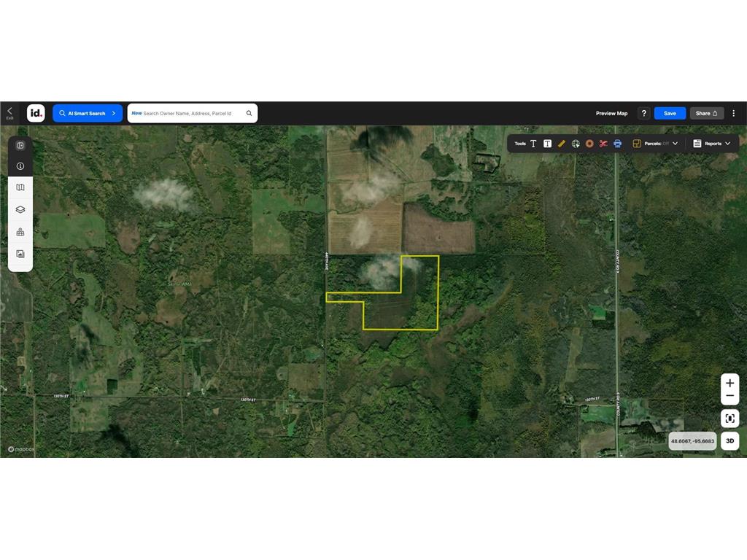Zoom out with the minus button
The height and width of the screenshot is (560, 747).
point(729,396)
